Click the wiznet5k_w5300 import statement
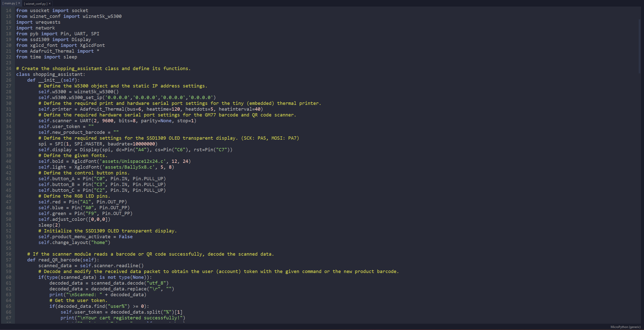This screenshot has width=644, height=330. 69,16
